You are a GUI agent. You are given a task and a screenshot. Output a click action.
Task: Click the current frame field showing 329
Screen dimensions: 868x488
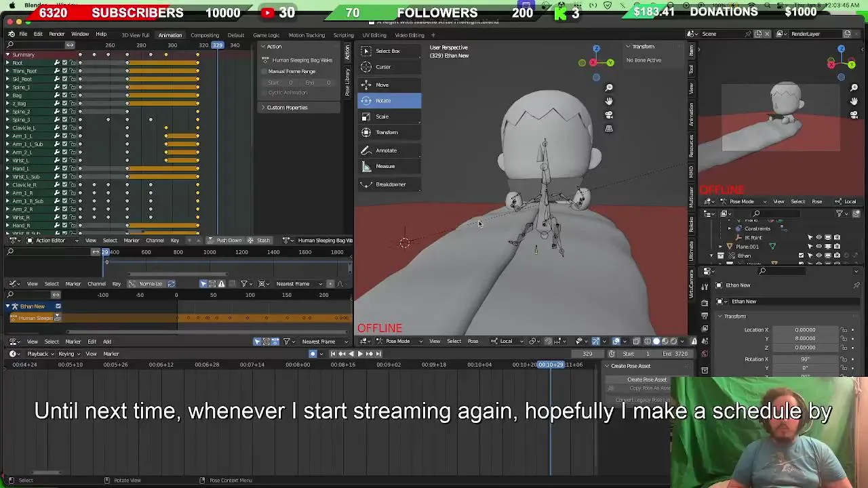coord(589,354)
